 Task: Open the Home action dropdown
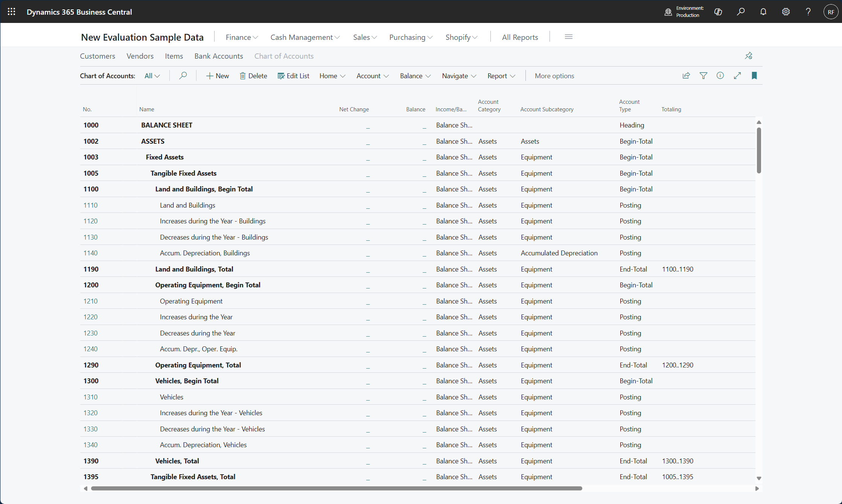(332, 76)
